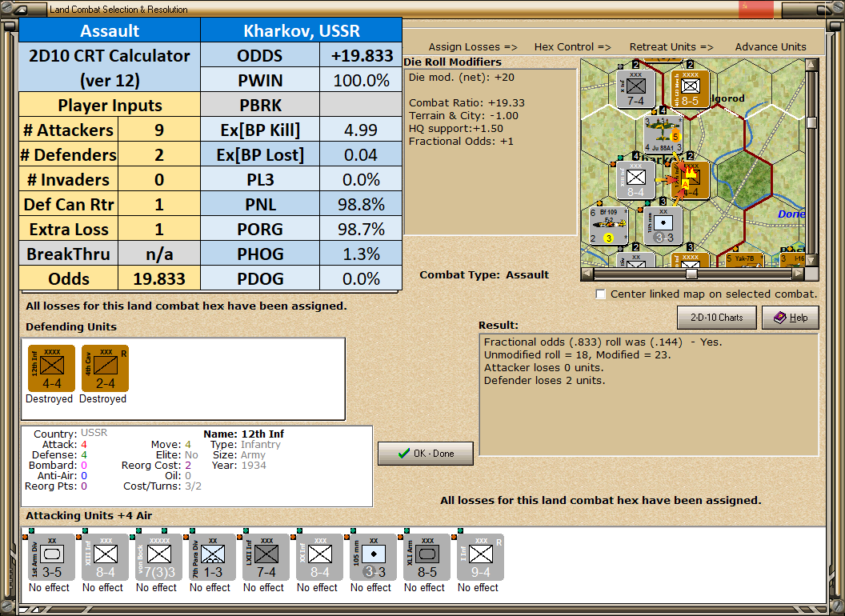Click the HQ support:+1.50 line
This screenshot has width=845, height=616.
tap(456, 128)
